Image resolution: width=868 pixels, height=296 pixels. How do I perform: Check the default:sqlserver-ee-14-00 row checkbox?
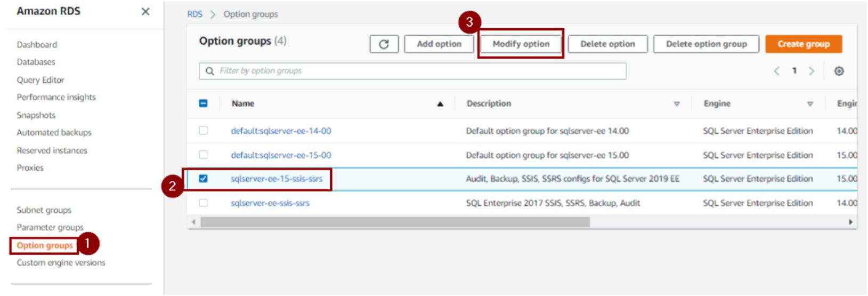(203, 130)
